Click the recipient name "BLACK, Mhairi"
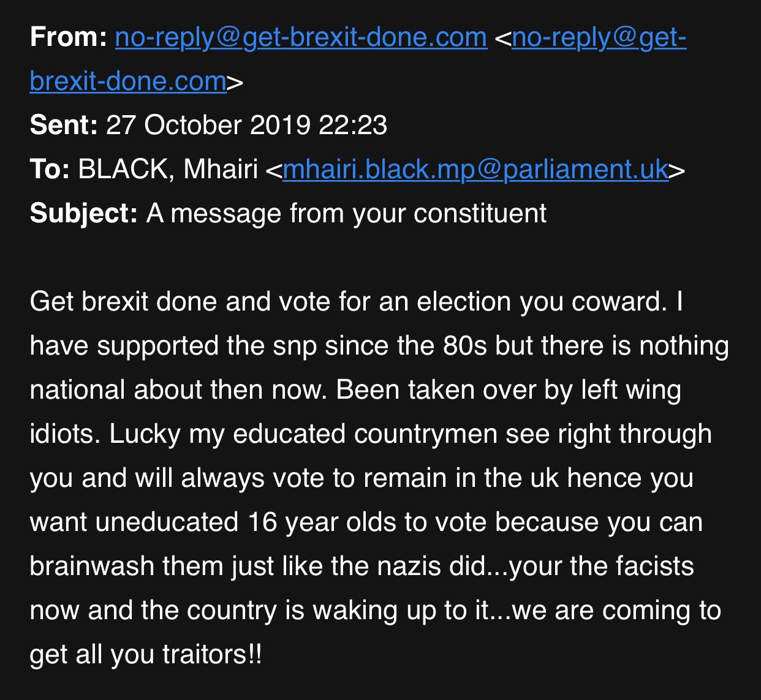 pyautogui.click(x=167, y=170)
